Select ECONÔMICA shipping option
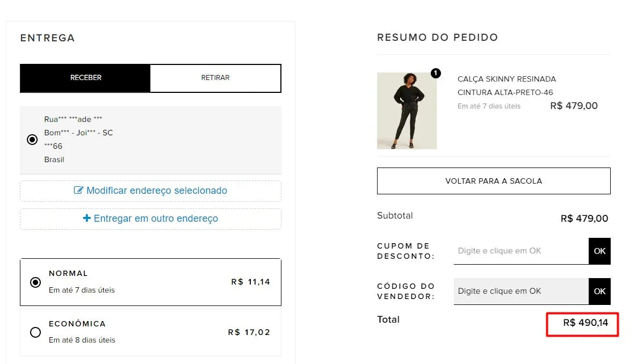The width and height of the screenshot is (644, 364). click(35, 332)
